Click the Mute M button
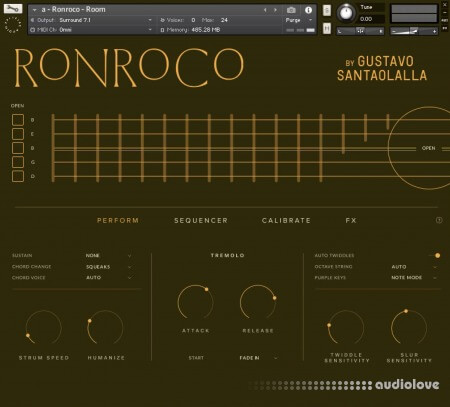This screenshot has width=450, height=407. [x=327, y=29]
